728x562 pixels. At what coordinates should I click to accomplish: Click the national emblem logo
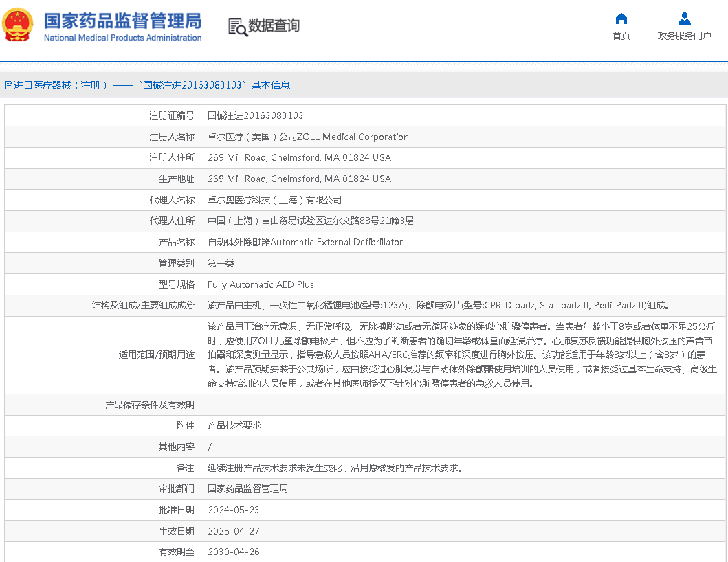coord(18,25)
